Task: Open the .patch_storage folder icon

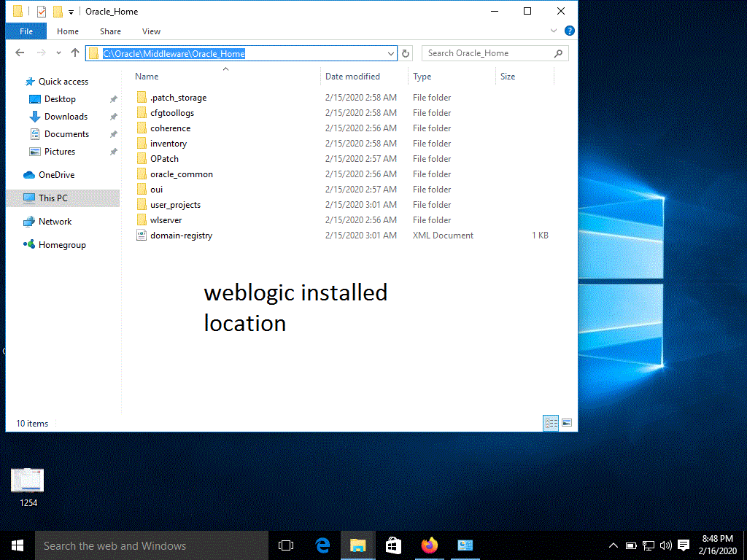Action: (x=142, y=98)
